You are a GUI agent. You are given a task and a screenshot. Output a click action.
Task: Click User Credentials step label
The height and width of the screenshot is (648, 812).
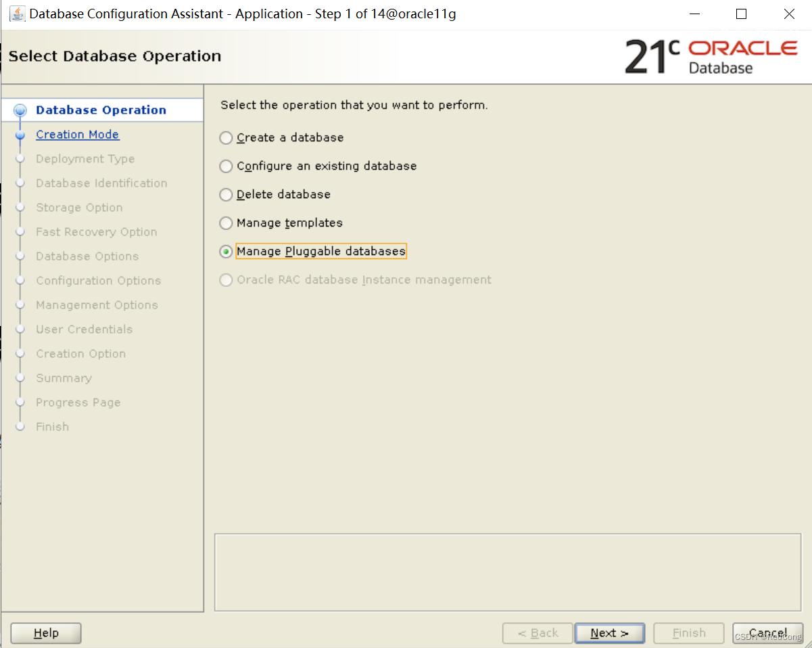click(85, 329)
